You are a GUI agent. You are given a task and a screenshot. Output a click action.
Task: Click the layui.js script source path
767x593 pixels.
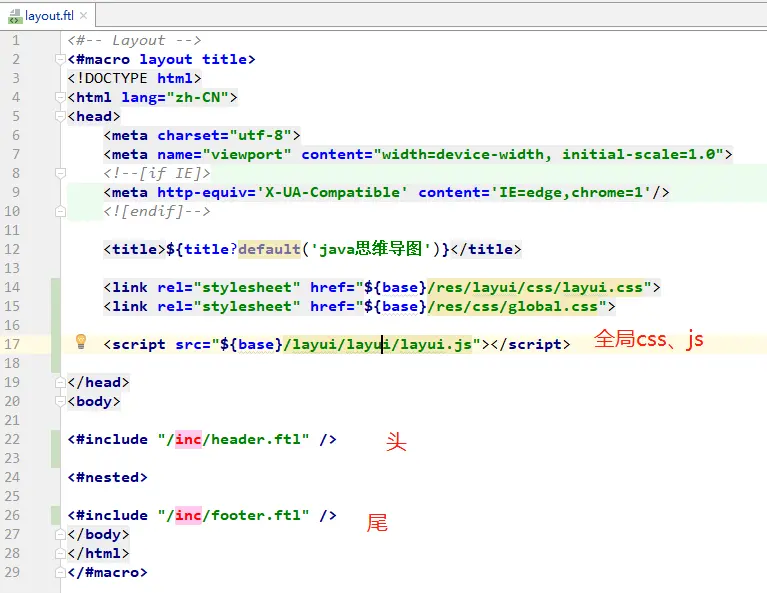(378, 344)
